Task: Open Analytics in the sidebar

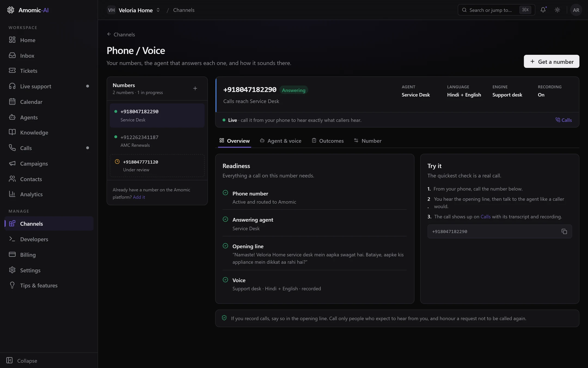Action: (x=49, y=194)
